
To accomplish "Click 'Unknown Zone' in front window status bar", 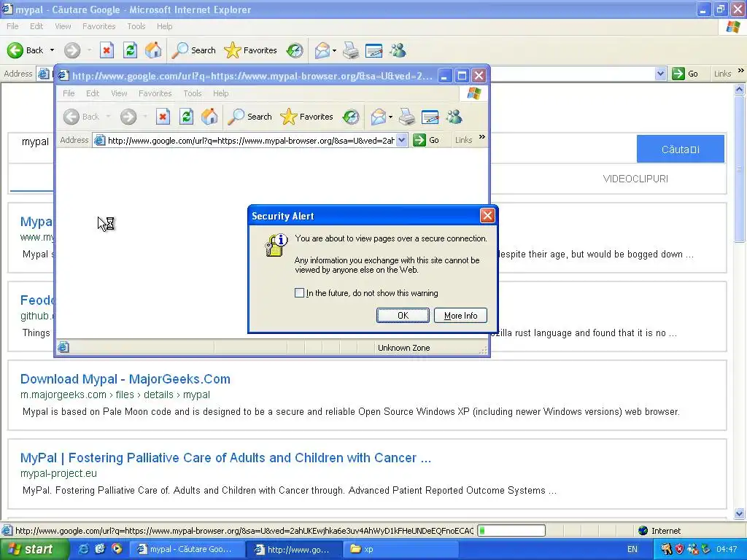I will pos(404,348).
